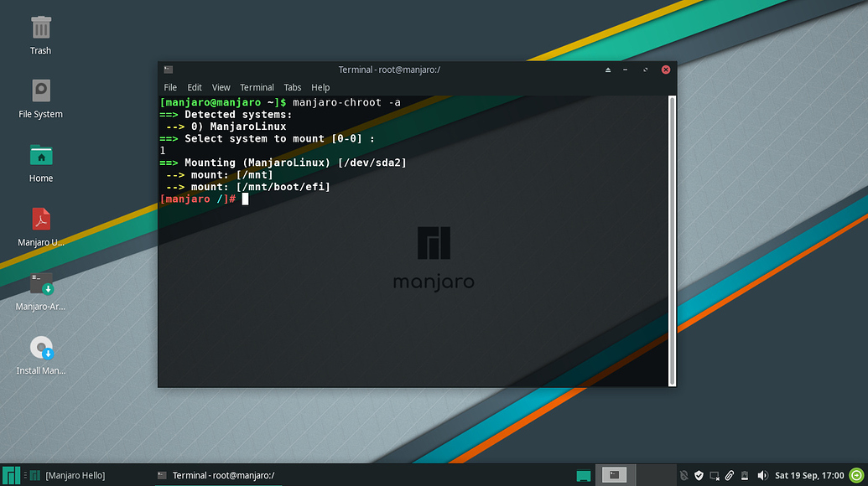Click the 'Mounting (ManjaroLinux) [/dev/sda2]' line
Viewport: 868px width, 486px height.
(283, 163)
